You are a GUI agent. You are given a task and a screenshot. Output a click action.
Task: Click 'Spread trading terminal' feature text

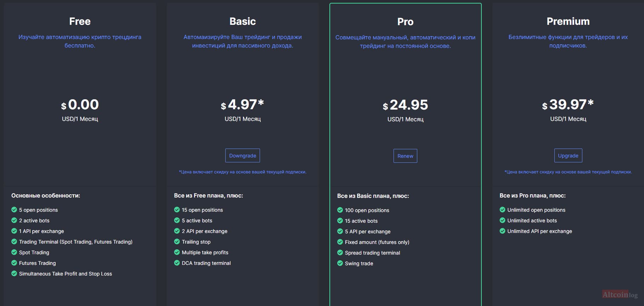point(372,253)
